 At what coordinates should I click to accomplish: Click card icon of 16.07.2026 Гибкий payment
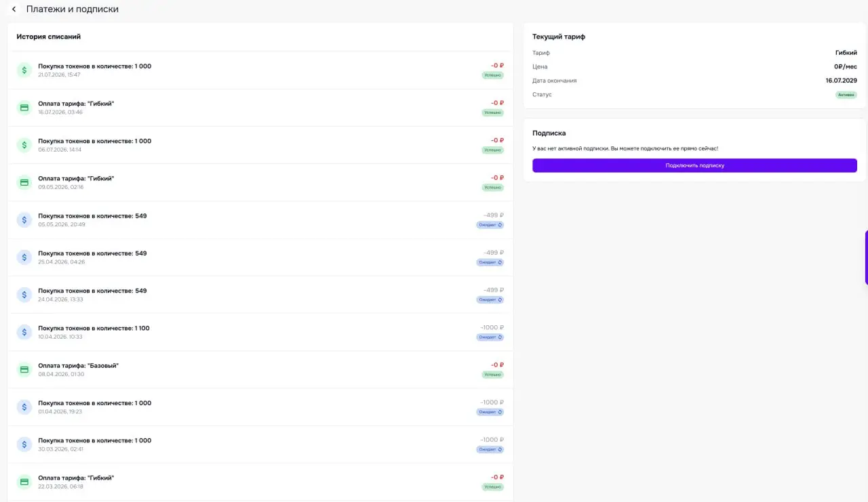point(24,107)
